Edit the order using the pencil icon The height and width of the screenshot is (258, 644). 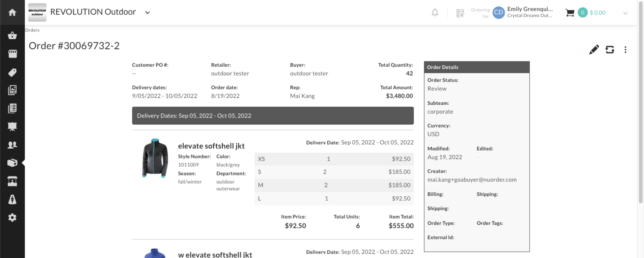click(594, 49)
